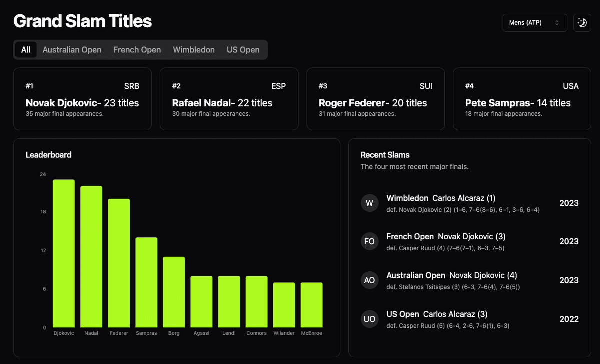Click the ESP country code
600x364 pixels.
tap(278, 86)
